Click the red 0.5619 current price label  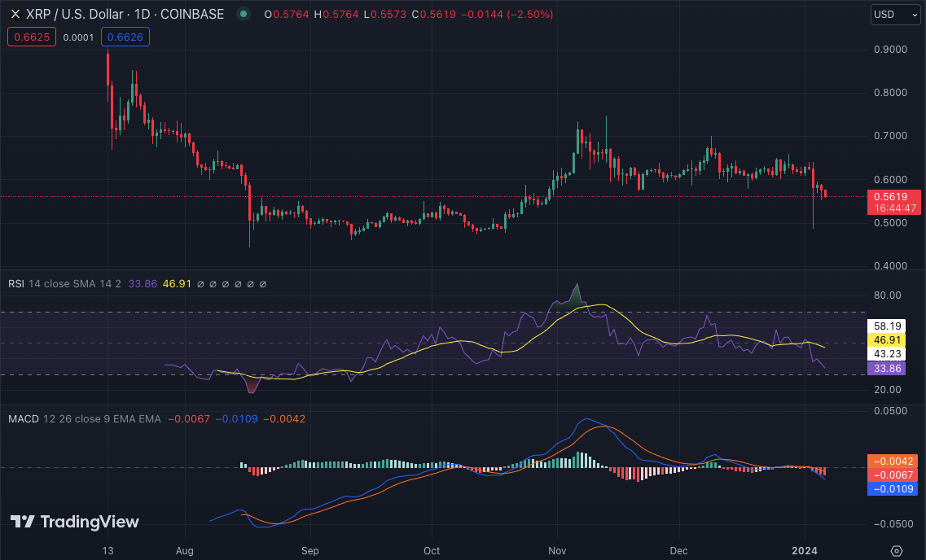894,196
